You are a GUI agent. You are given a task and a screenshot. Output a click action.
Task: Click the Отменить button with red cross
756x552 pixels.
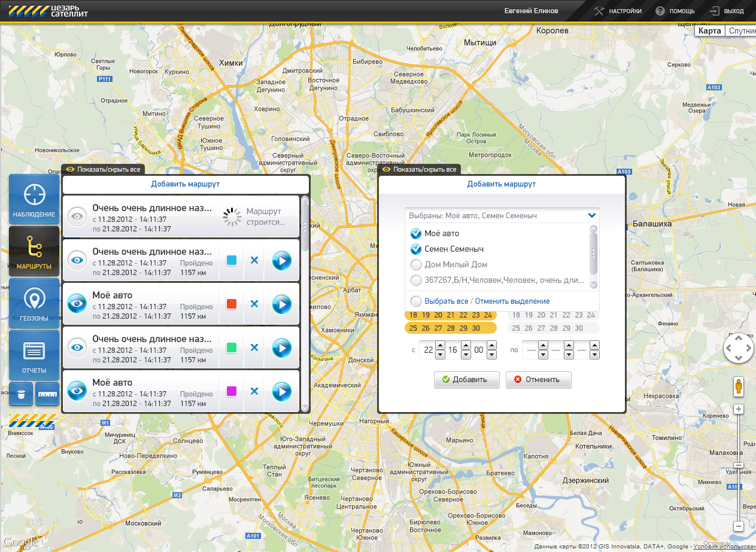(538, 380)
